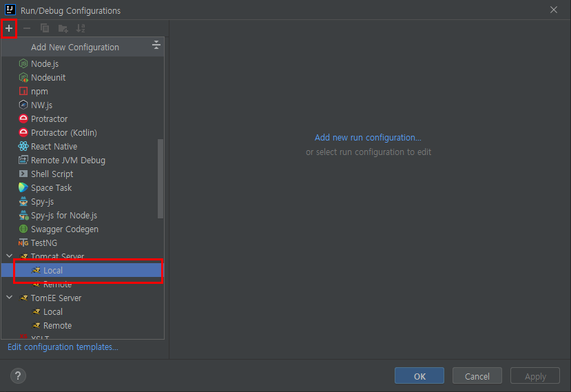
Task: Select Protractor configuration type
Action: click(x=82, y=118)
